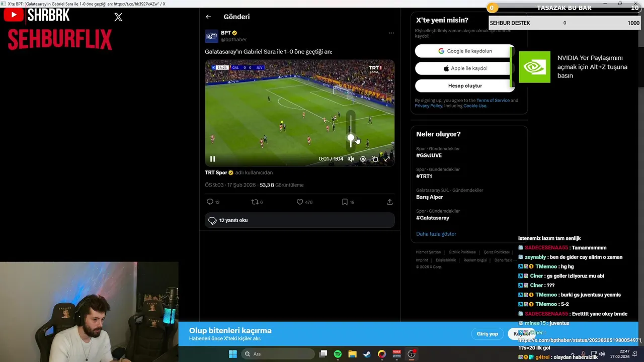Viewport: 644px width, 362px height.
Task: Open the X logo home link
Action: (x=118, y=17)
